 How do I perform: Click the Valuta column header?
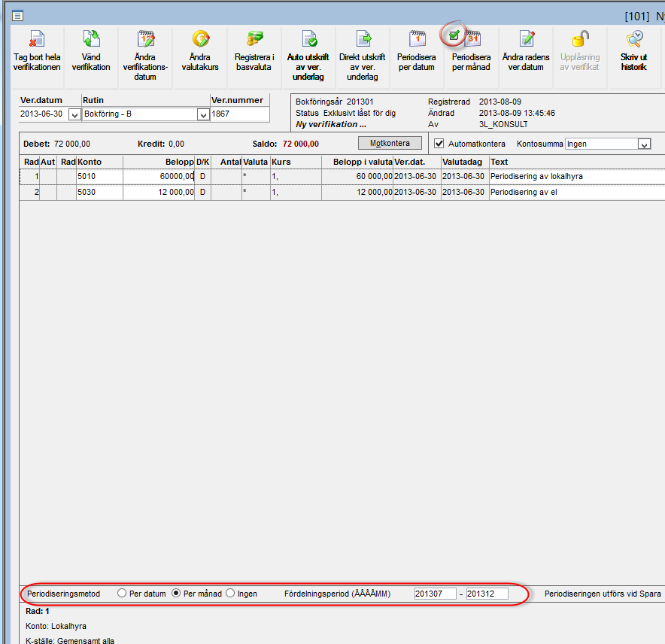coord(256,162)
